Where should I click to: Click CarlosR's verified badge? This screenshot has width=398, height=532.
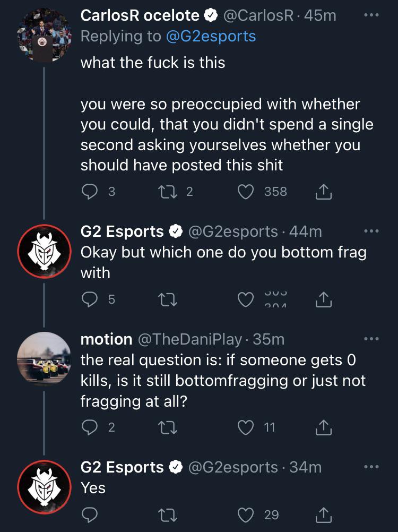point(210,15)
